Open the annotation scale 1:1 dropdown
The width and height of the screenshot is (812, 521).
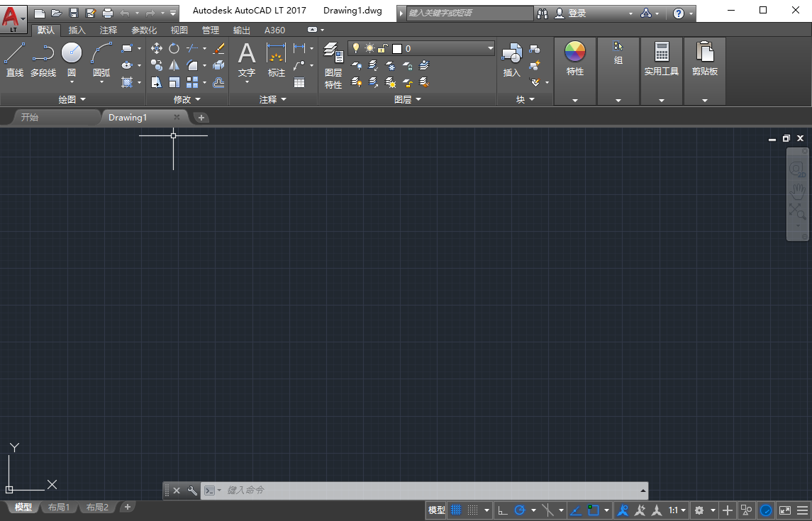tap(674, 510)
